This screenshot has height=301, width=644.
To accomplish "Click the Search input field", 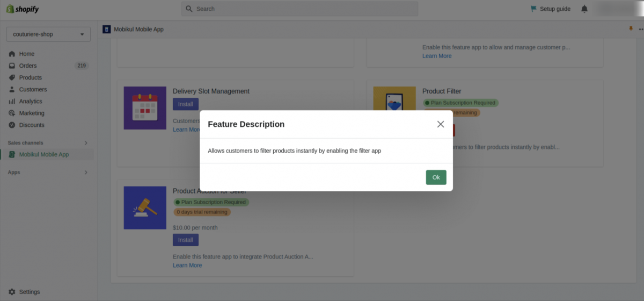I will [x=300, y=9].
